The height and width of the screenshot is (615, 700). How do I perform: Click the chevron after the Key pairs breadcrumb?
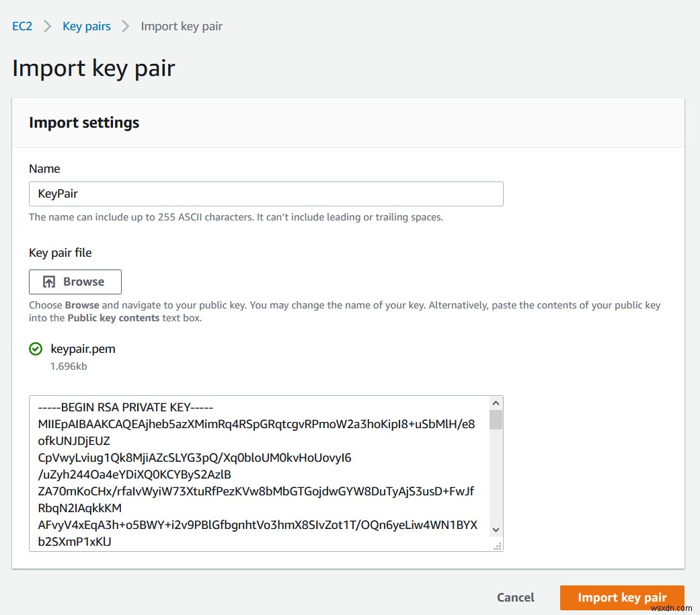(124, 26)
